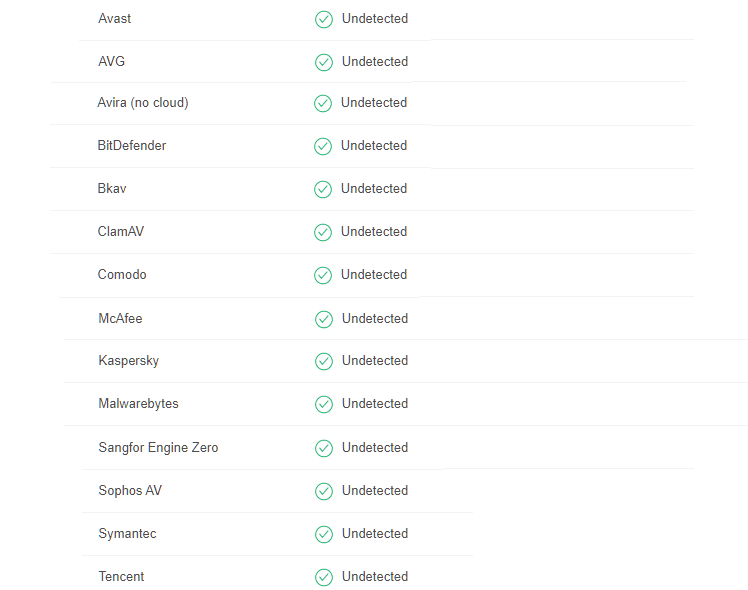Click the Undetected status for Sophos AV
This screenshot has height=590, width=748.
click(x=375, y=490)
